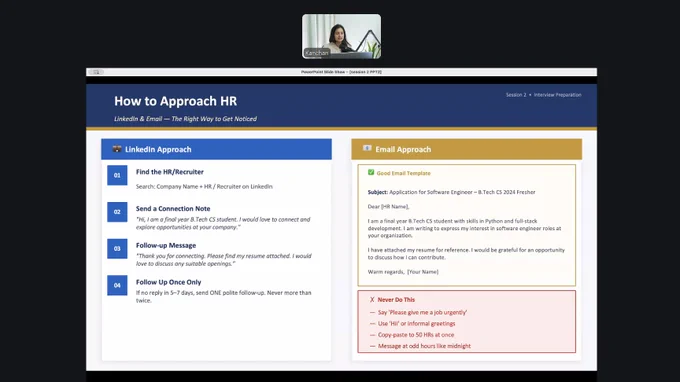The height and width of the screenshot is (382, 680).
Task: Click the Follow Up Once Only step title
Action: point(169,282)
